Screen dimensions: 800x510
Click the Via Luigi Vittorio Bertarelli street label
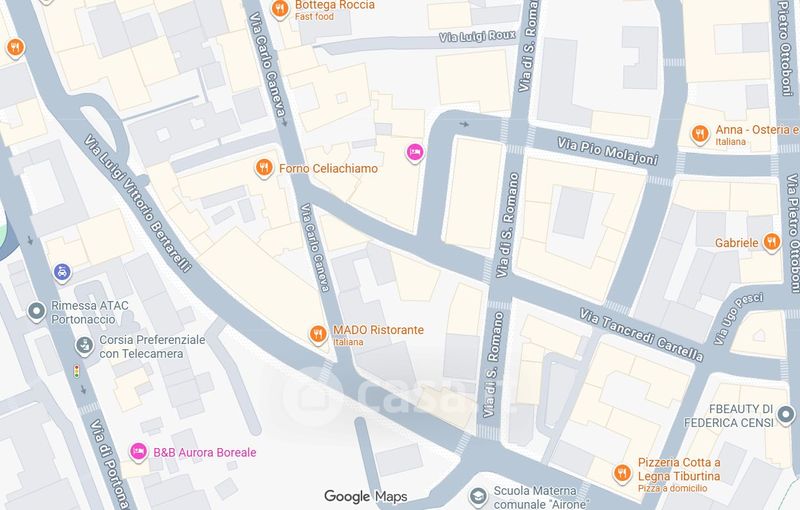(x=138, y=203)
